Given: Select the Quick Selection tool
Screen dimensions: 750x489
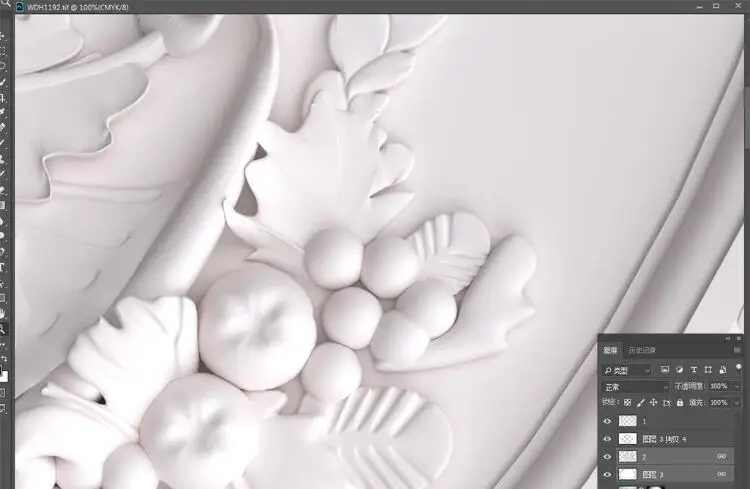Looking at the screenshot, I should click(2, 82).
